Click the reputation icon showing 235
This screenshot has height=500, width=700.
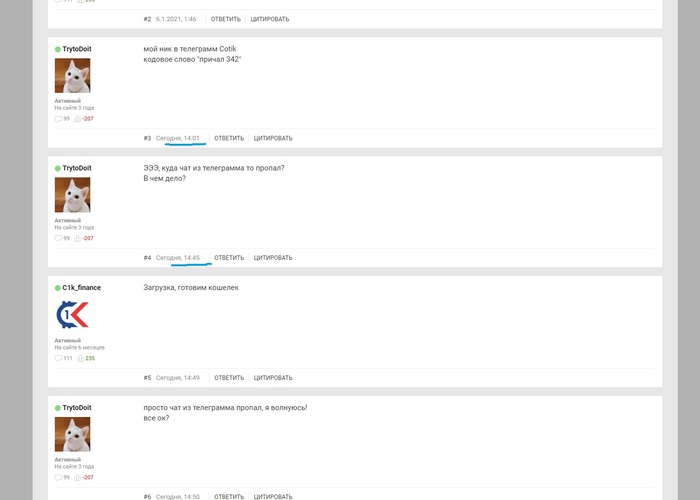click(80, 358)
